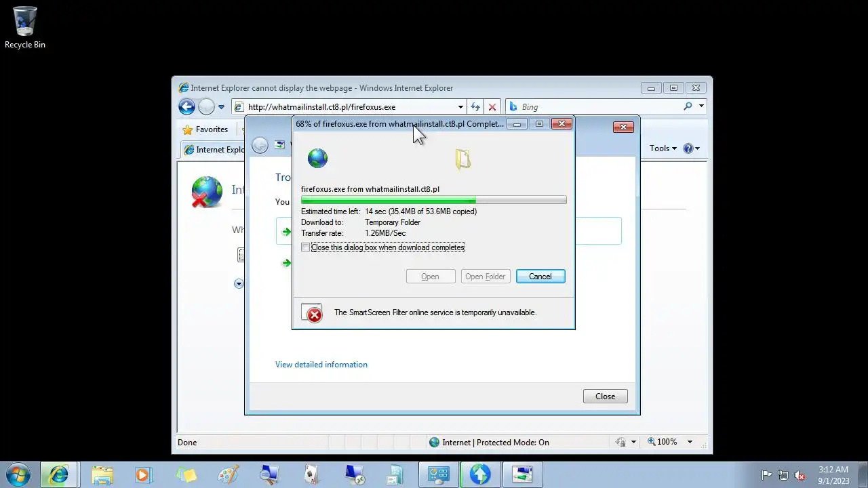The height and width of the screenshot is (488, 868).
Task: Click the Magnifier taskbar icon
Action: pos(269,474)
